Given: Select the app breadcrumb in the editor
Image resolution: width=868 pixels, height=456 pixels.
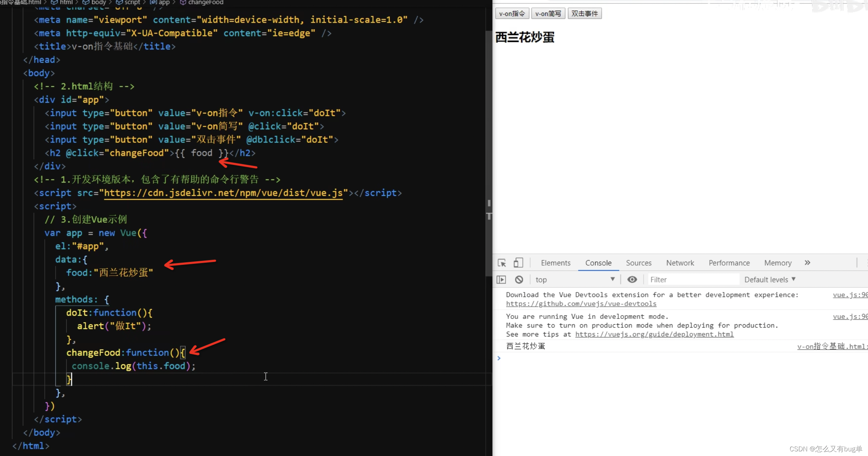Looking at the screenshot, I should [x=160, y=3].
